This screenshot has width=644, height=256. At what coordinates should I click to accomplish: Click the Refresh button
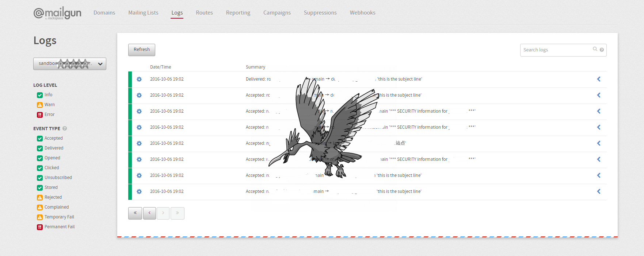tap(142, 50)
